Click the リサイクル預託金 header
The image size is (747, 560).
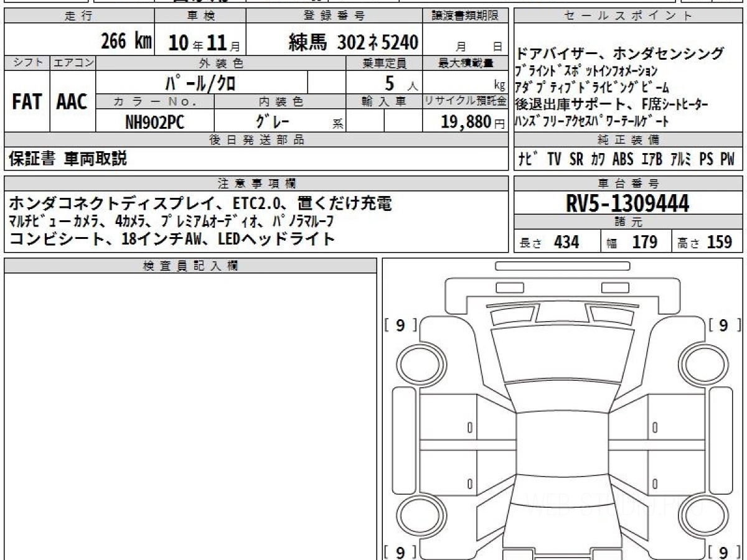[466, 101]
